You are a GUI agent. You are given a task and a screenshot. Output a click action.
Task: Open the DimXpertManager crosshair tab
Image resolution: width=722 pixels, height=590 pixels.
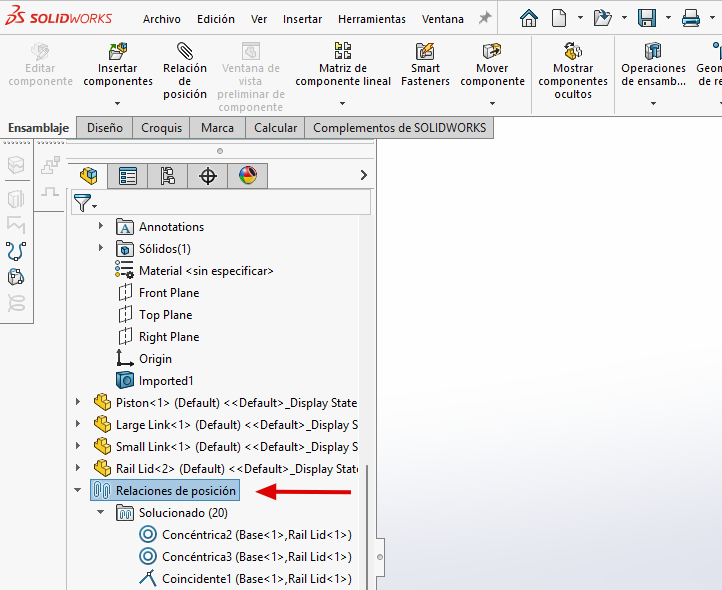pos(208,176)
